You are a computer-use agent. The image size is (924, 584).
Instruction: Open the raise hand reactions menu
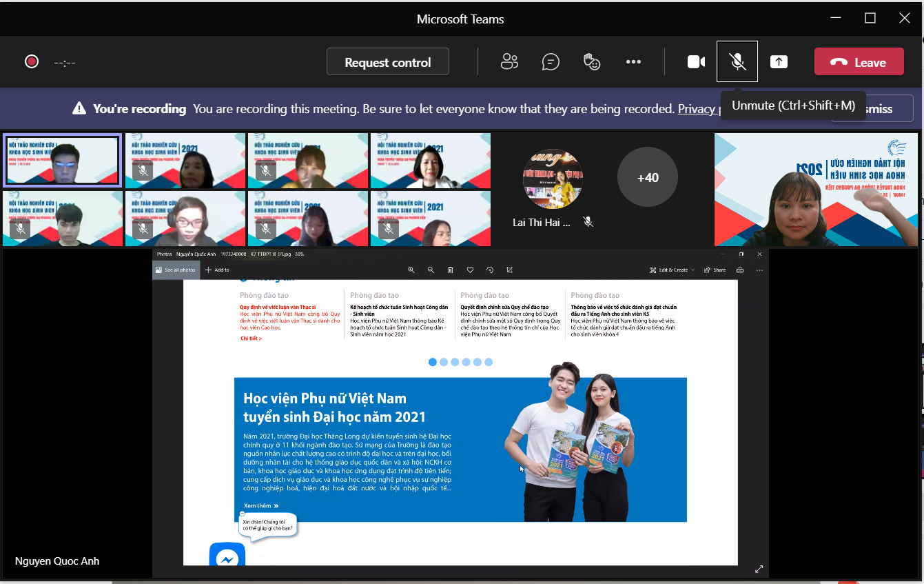click(x=592, y=62)
